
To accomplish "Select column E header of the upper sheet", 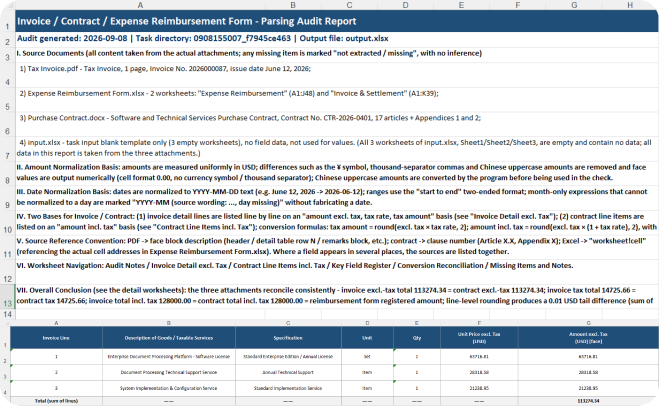I will (x=461, y=5).
